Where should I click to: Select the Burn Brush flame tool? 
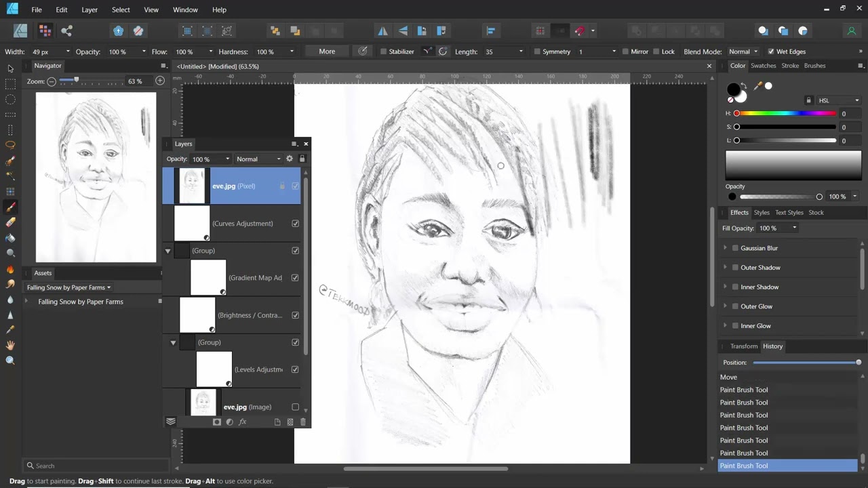coord(10,269)
